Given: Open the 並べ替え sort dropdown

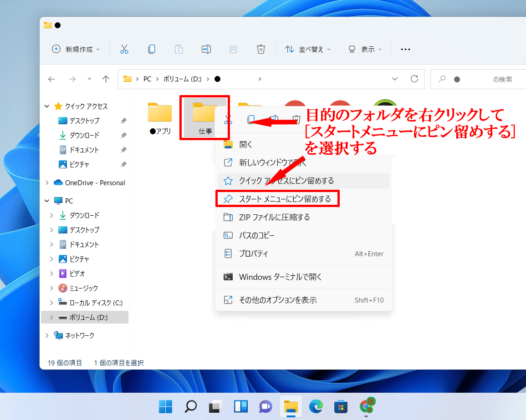Looking at the screenshot, I should [308, 49].
